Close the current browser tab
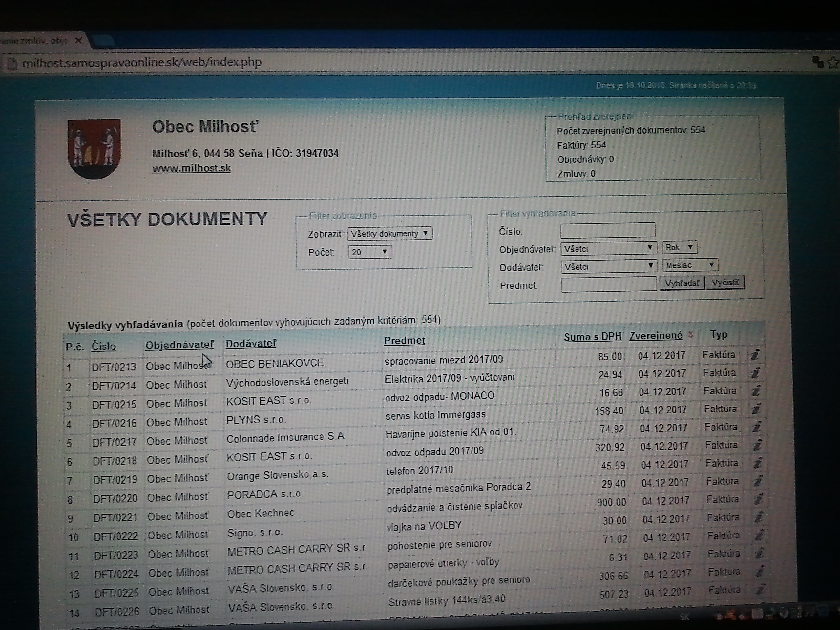This screenshot has width=840, height=630. coord(79,41)
